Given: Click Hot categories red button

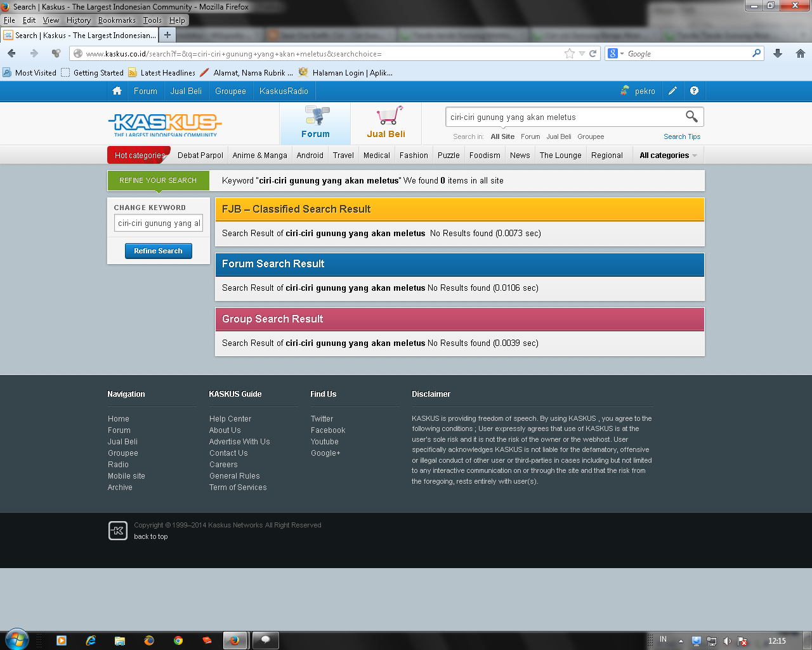Looking at the screenshot, I should click(x=139, y=155).
